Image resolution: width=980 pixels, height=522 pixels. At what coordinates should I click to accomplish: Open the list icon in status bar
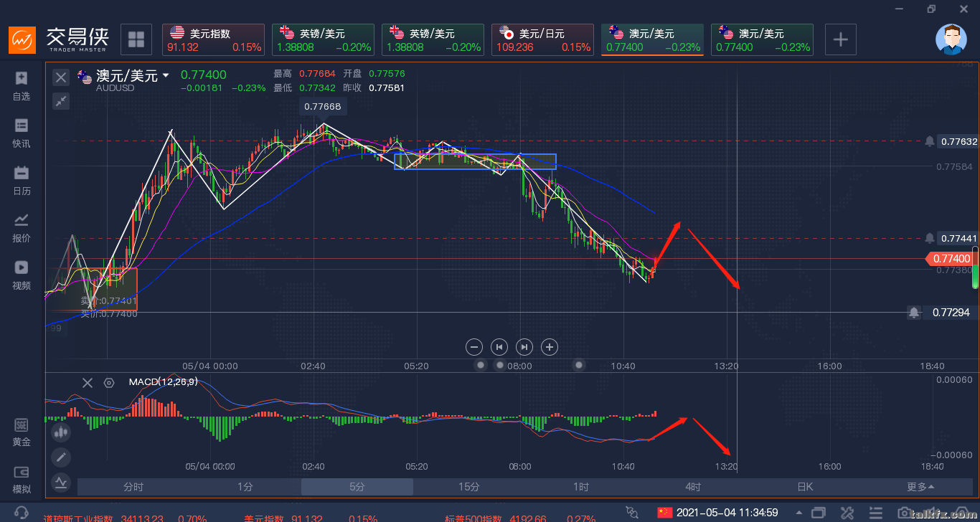877,513
